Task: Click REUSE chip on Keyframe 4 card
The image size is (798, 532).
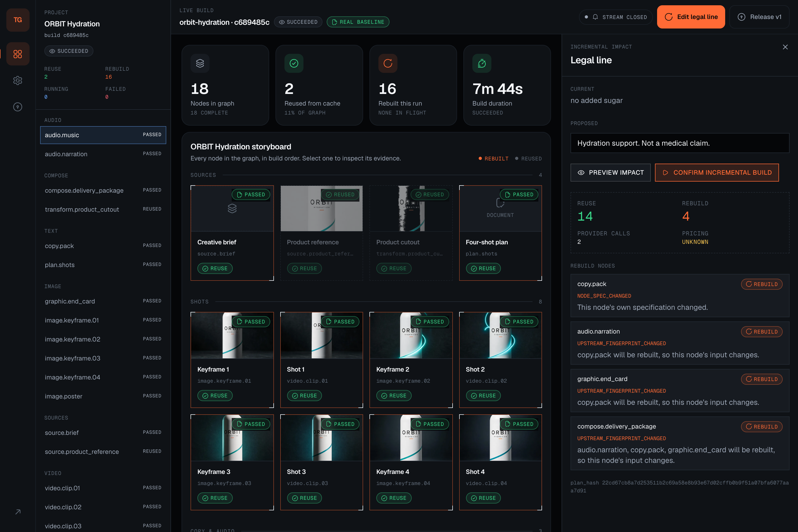Action: point(394,498)
